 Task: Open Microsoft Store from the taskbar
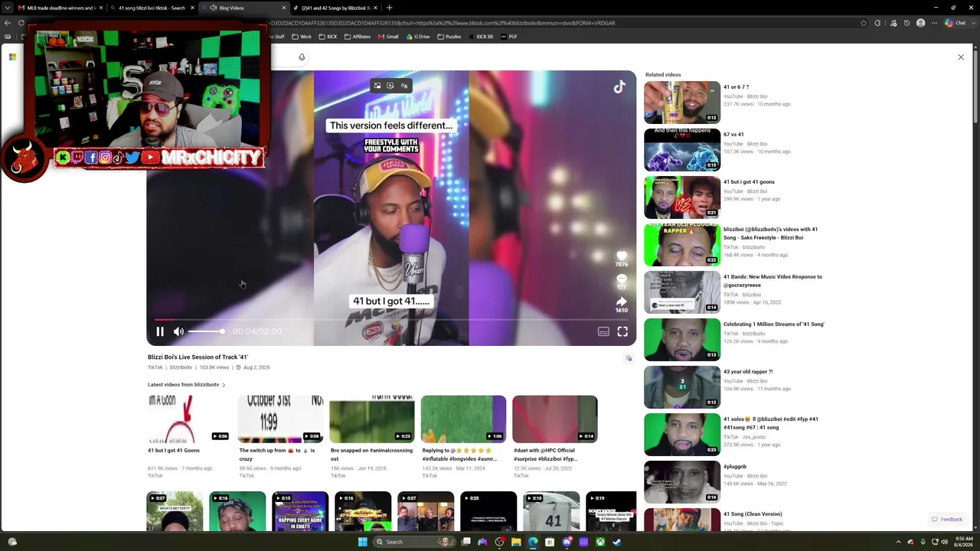coord(550,542)
